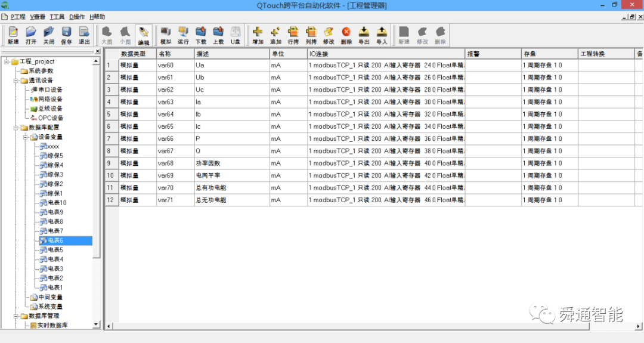644x343 pixels.
Task: Click the 关闭 close project icon
Action: pyautogui.click(x=48, y=35)
